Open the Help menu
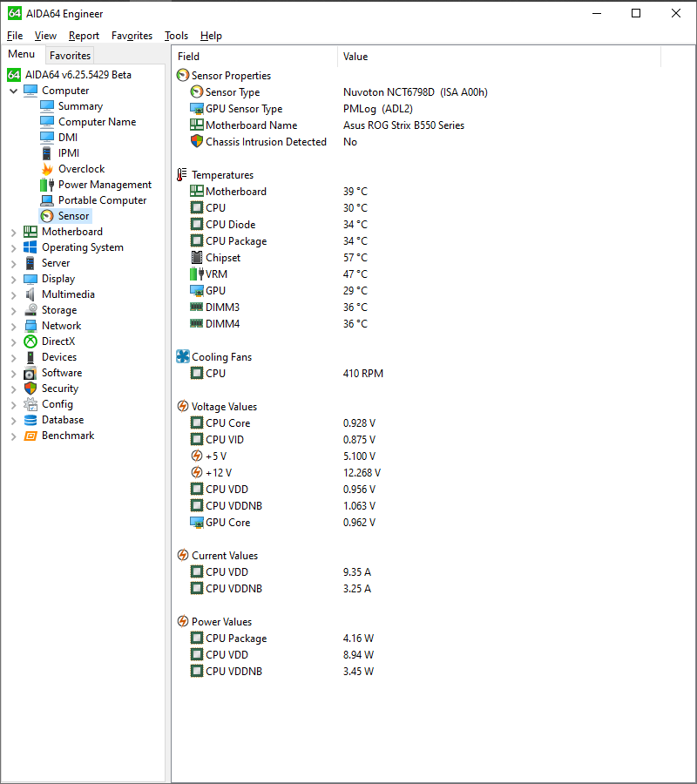 click(x=211, y=36)
